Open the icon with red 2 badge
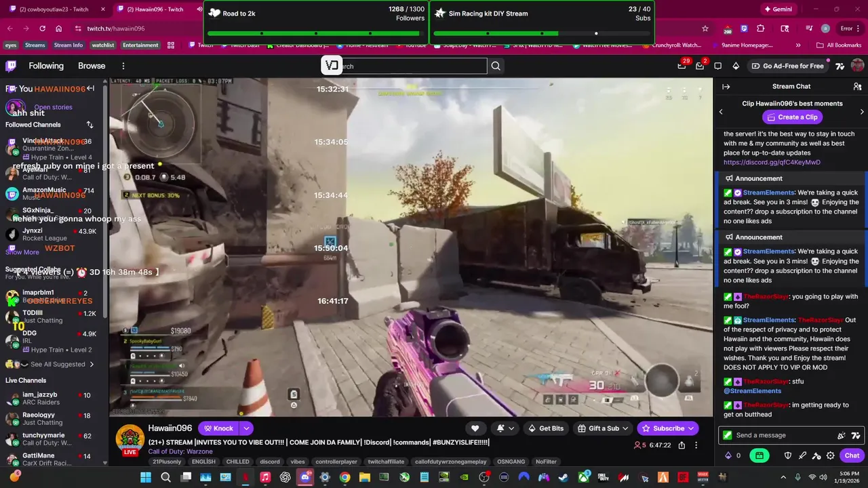Image resolution: width=868 pixels, height=488 pixels. tap(700, 66)
